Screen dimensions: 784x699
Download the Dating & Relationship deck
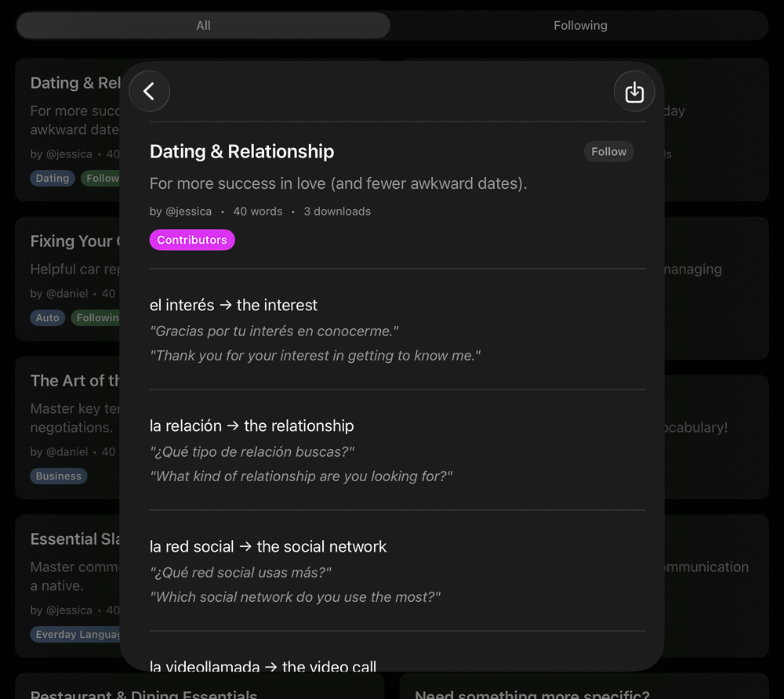[x=634, y=91]
